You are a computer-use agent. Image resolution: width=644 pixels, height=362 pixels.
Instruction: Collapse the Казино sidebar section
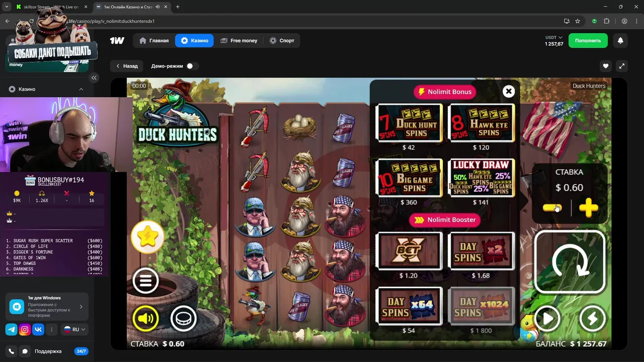pyautogui.click(x=81, y=89)
